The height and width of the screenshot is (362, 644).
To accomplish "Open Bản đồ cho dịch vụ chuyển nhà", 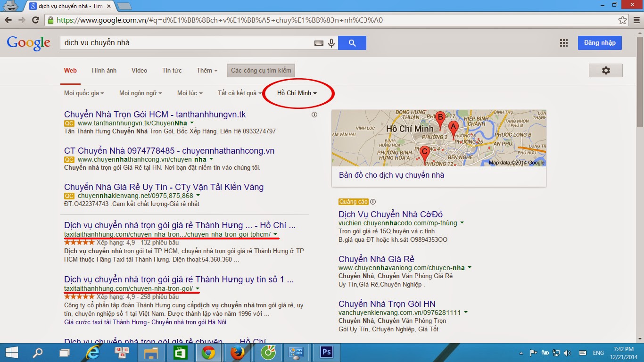I will (392, 175).
